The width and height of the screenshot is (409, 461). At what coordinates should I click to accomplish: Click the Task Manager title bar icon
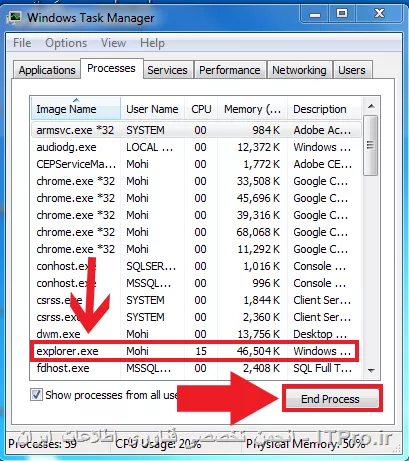[14, 17]
